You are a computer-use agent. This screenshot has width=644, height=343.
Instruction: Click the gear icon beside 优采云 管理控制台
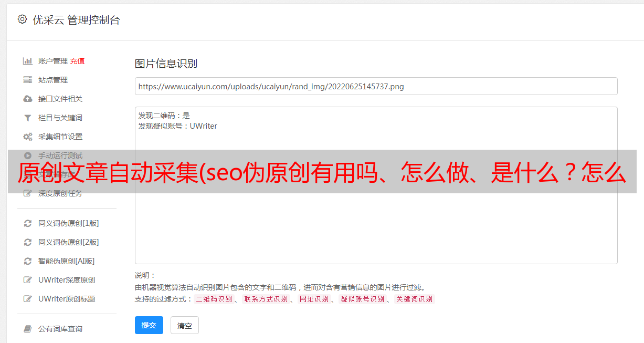click(22, 19)
